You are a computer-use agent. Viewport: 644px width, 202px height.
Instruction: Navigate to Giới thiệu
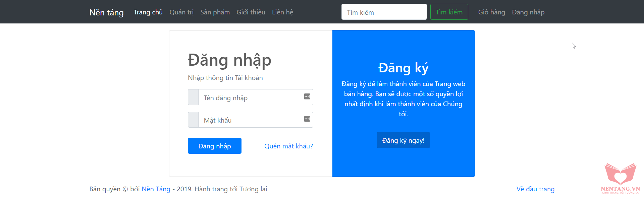click(251, 12)
